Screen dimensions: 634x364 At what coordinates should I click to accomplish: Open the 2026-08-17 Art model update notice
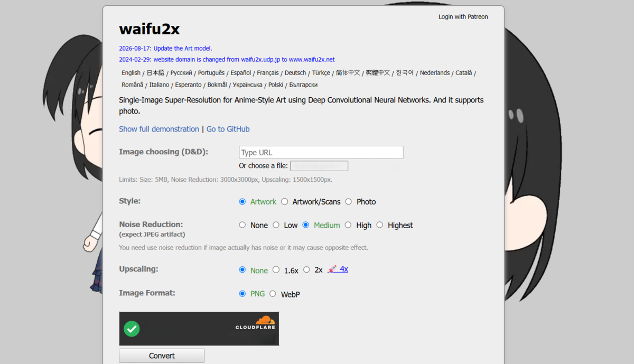pyautogui.click(x=165, y=48)
